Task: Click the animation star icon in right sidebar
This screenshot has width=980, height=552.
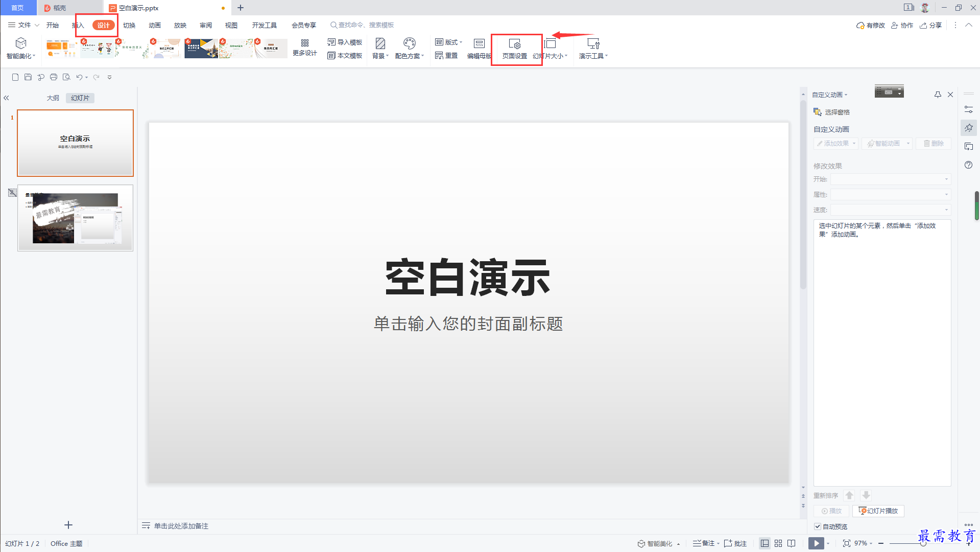Action: click(x=969, y=128)
